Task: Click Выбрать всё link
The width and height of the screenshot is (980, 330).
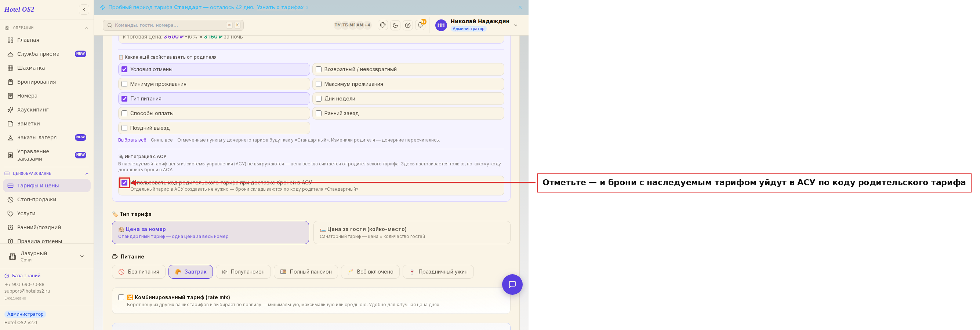Action: 132,140
